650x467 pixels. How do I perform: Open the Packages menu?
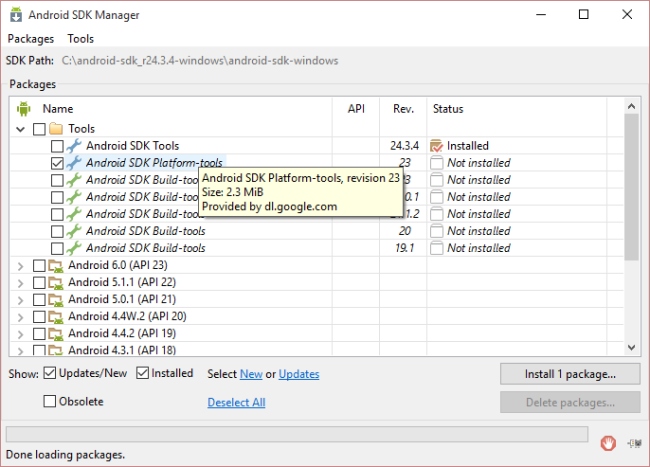click(x=31, y=39)
